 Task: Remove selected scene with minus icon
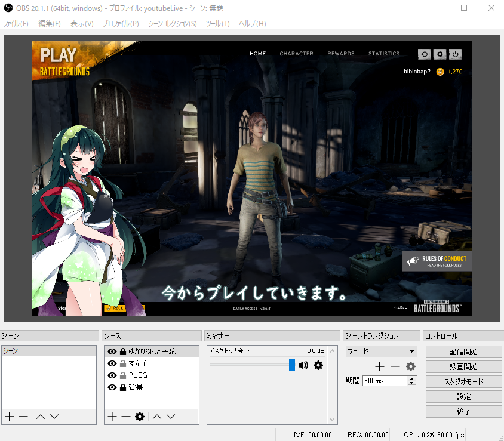(x=23, y=417)
